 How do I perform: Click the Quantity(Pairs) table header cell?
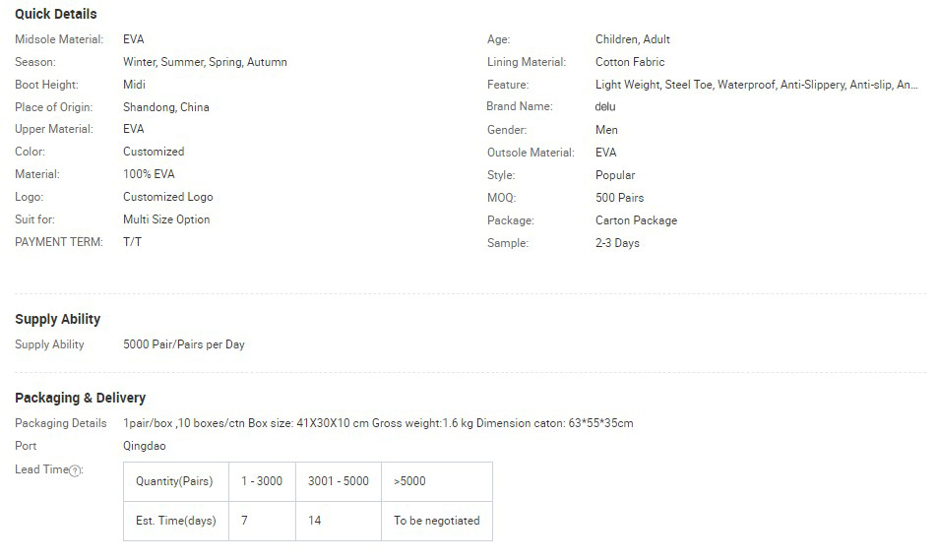click(174, 481)
